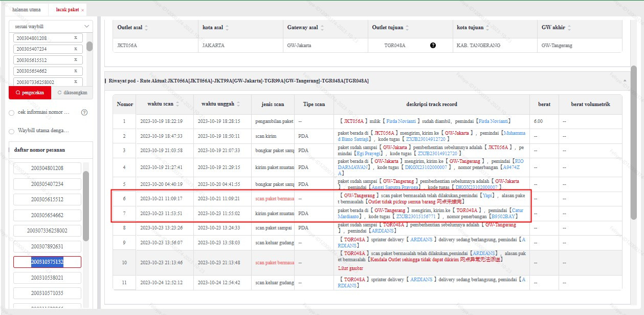The image size is (644, 315).
Task: Collapse the Riwayat pod section
Action: coord(625,81)
